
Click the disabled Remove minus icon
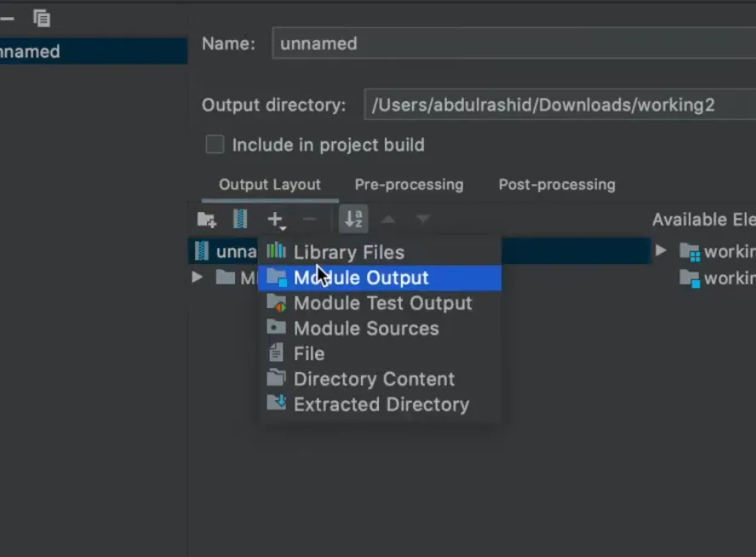tap(310, 220)
